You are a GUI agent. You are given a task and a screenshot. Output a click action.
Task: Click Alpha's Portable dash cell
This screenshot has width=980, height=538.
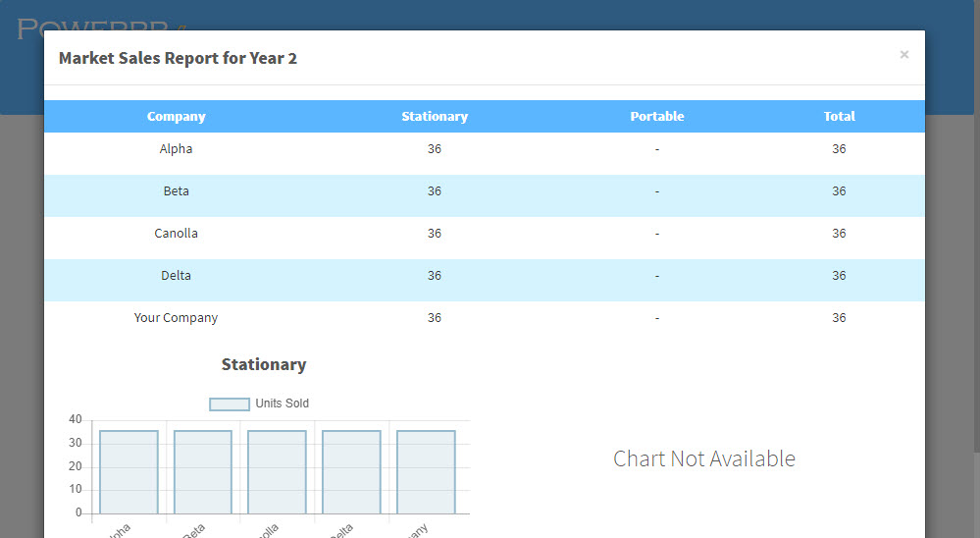point(657,149)
